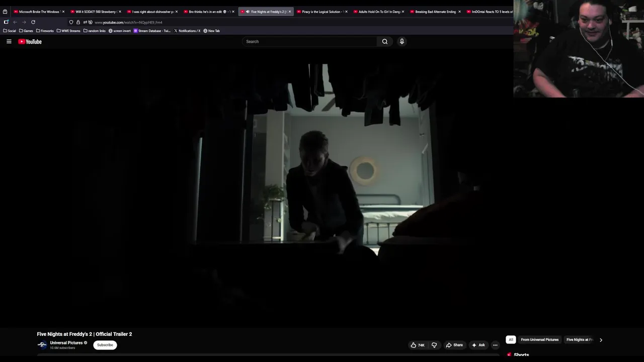The height and width of the screenshot is (362, 644).
Task: Go to the YouTube home logo
Action: pyautogui.click(x=30, y=42)
